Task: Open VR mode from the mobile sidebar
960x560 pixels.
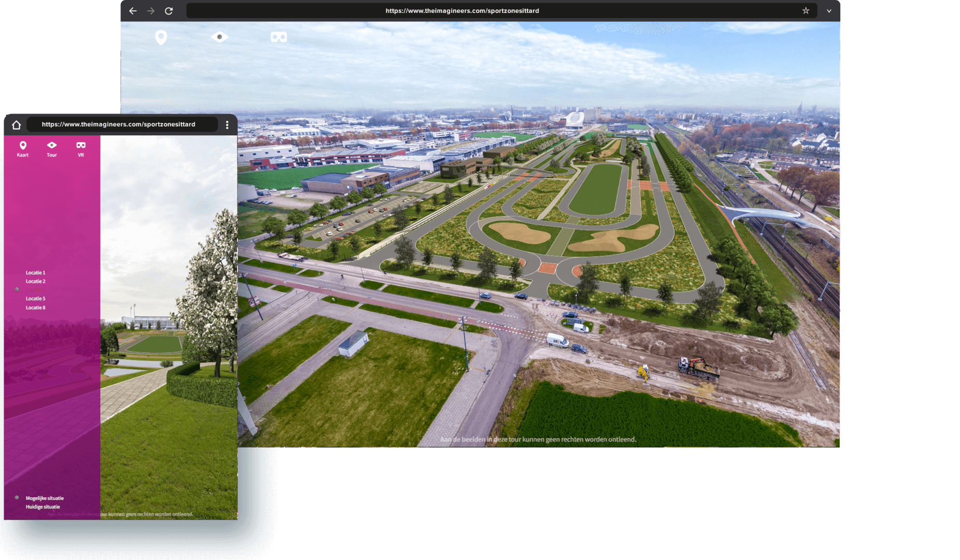Action: click(80, 149)
